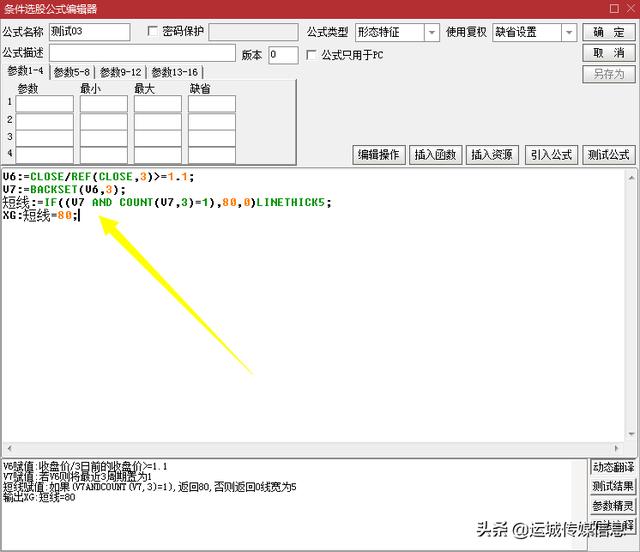Click the 版本 version input field

click(x=283, y=55)
